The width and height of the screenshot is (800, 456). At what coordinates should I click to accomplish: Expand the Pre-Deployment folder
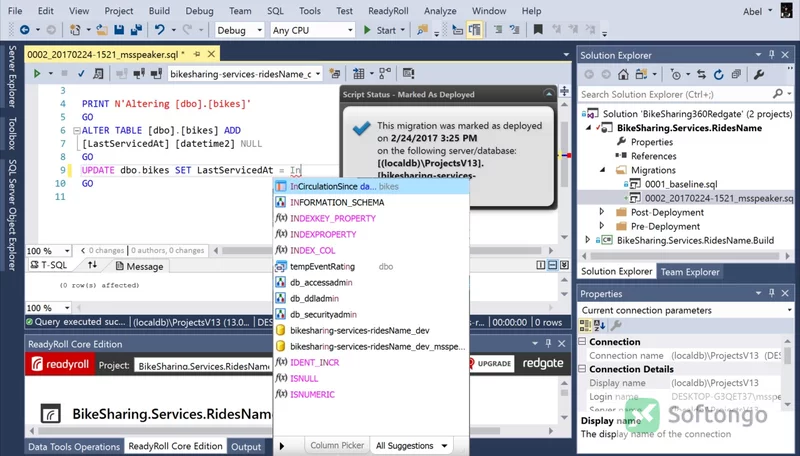[x=602, y=225]
